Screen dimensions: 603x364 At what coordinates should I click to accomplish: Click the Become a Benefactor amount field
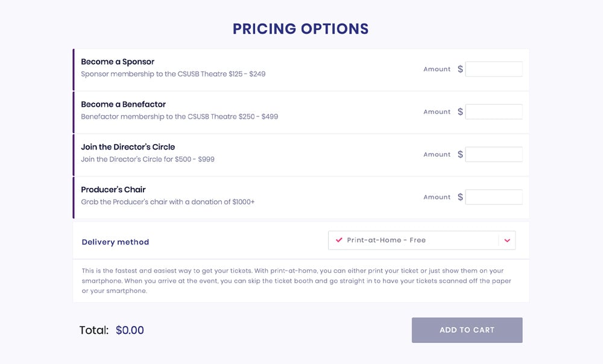tap(494, 112)
